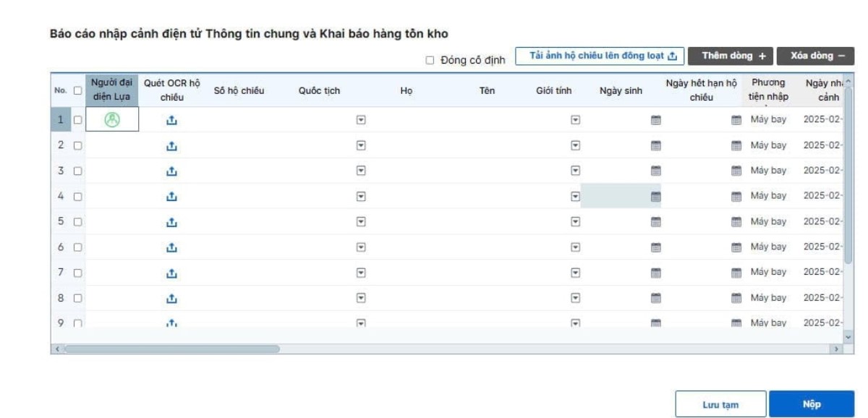Enable the Đóng cố định checkbox

[x=430, y=60]
